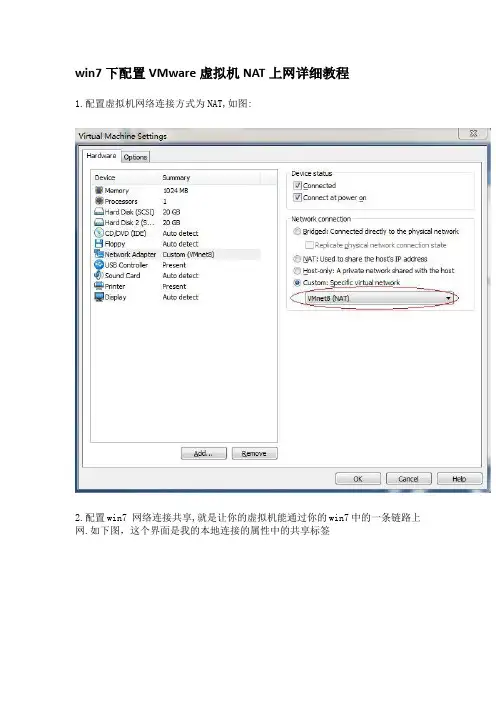
Task: Select the Display monitor icon
Action: click(99, 297)
